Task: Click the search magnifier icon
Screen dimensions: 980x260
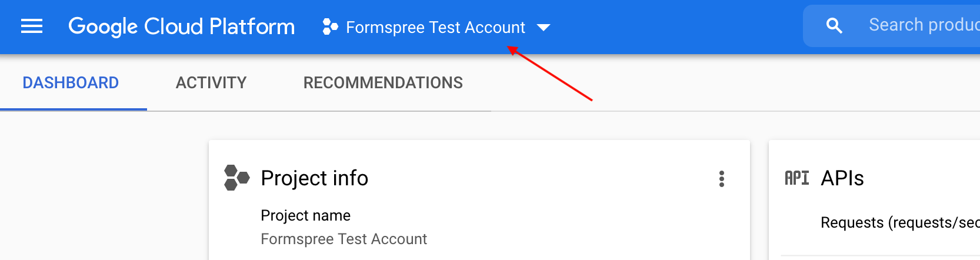Action: tap(834, 25)
